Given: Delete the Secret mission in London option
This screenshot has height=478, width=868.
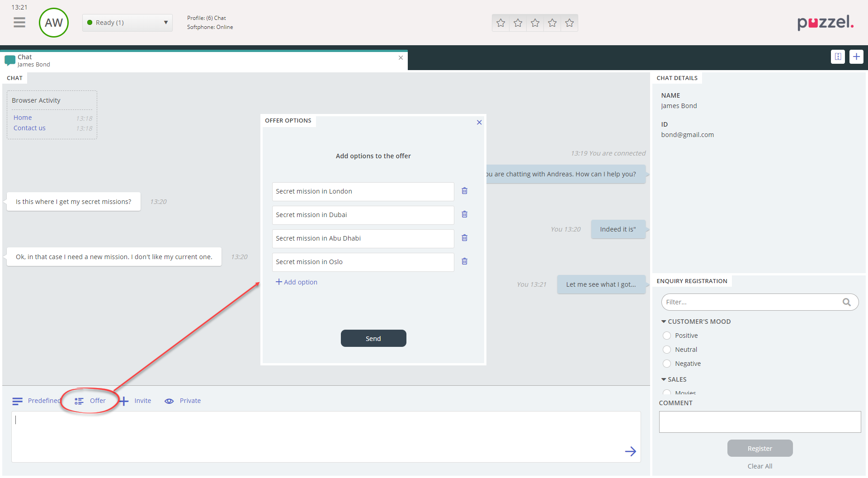Looking at the screenshot, I should (464, 191).
